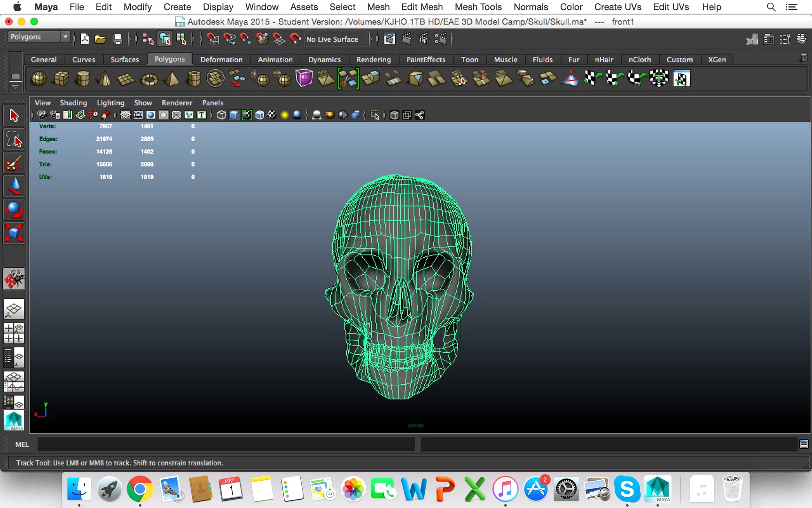Switch to the Rendering shelf tab

tap(374, 59)
